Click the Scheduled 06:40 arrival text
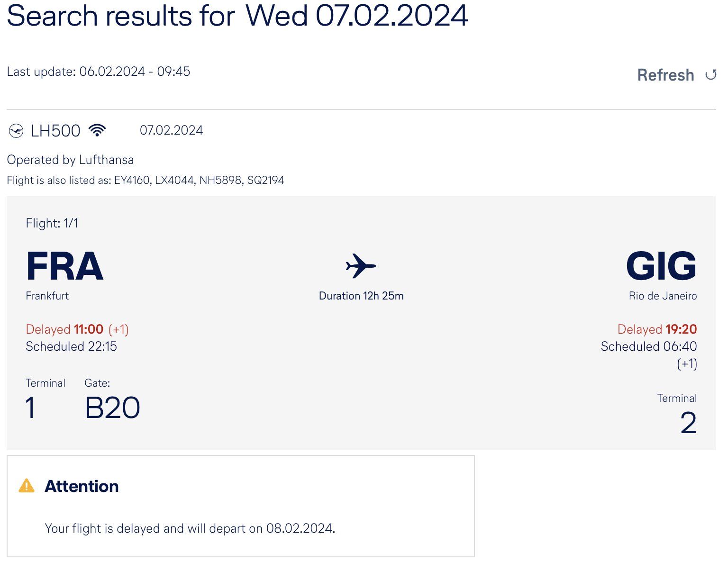 point(649,346)
